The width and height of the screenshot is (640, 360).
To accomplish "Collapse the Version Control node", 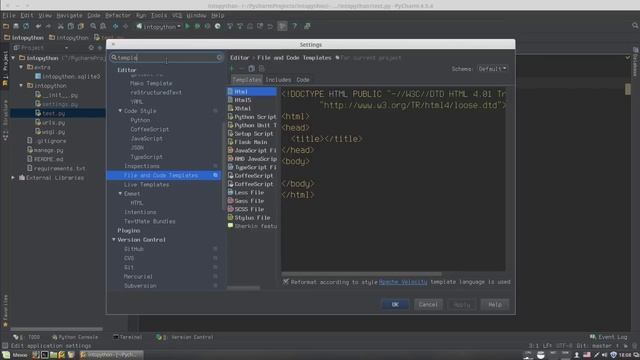I will point(113,240).
